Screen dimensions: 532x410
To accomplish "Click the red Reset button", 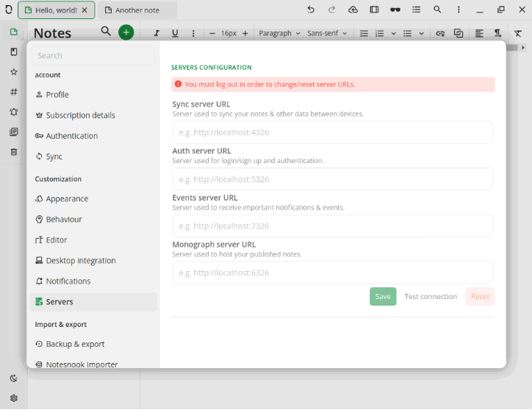I will pyautogui.click(x=480, y=296).
